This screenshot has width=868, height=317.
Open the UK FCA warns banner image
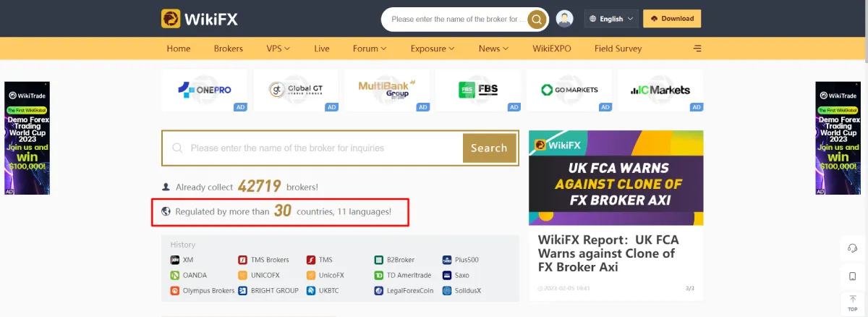(616, 178)
